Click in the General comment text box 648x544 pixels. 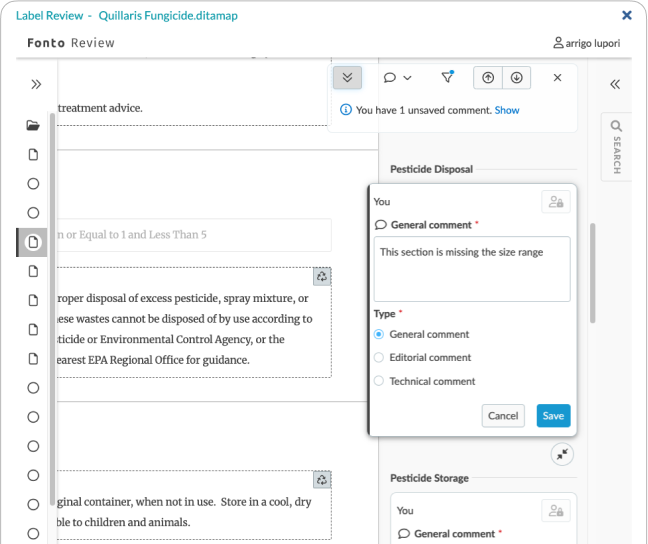tap(472, 269)
